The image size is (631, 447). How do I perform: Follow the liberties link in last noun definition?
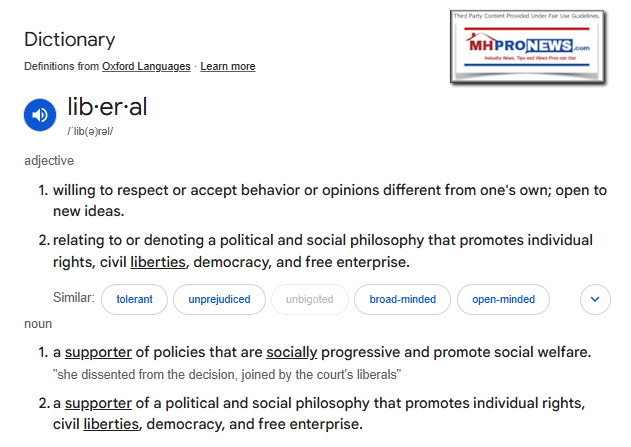point(111,424)
